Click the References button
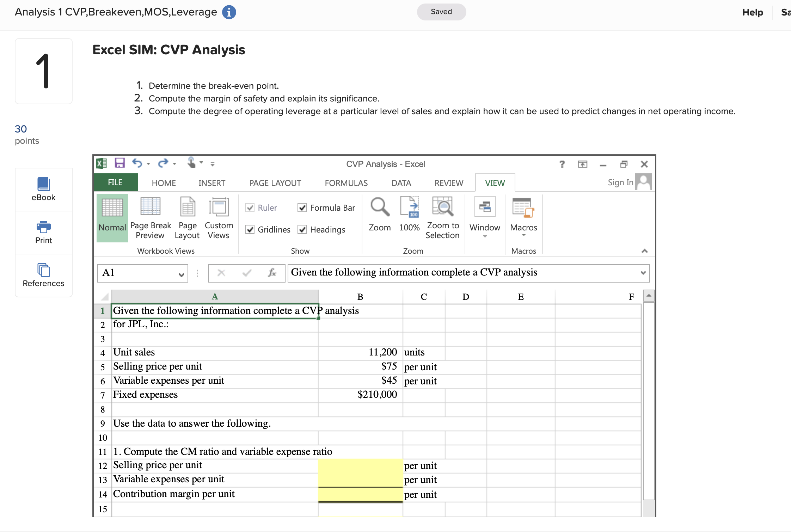Viewport: 791px width, 532px height. coord(43,275)
